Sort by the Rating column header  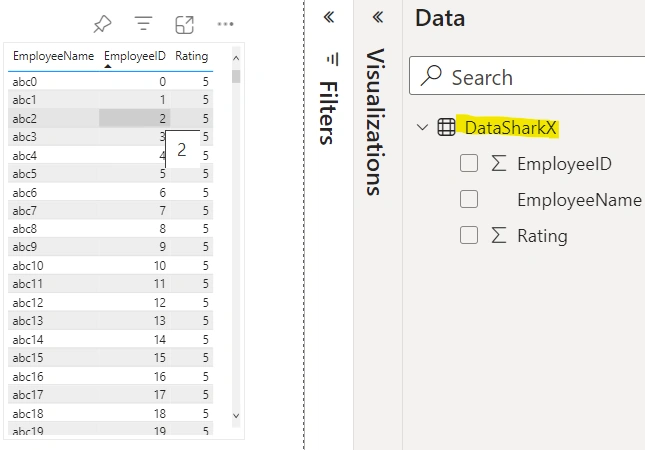[x=192, y=56]
